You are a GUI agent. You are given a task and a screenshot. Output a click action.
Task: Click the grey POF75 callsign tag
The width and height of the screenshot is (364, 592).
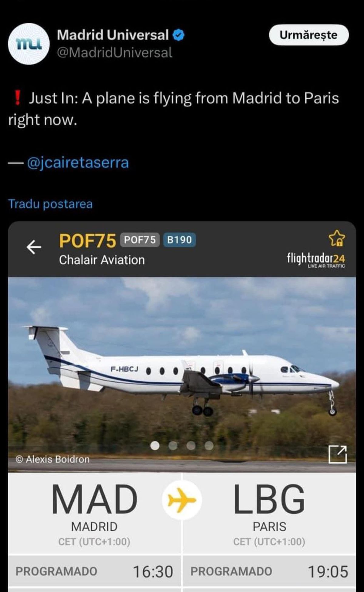point(140,240)
